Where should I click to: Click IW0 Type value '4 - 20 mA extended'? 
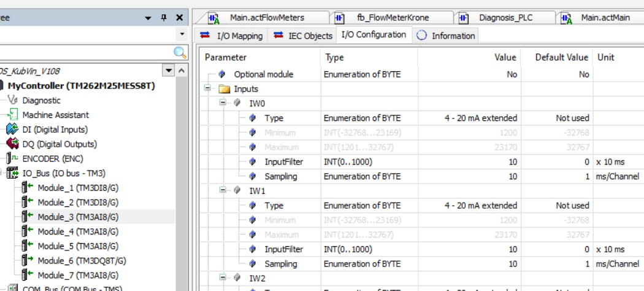pos(480,118)
